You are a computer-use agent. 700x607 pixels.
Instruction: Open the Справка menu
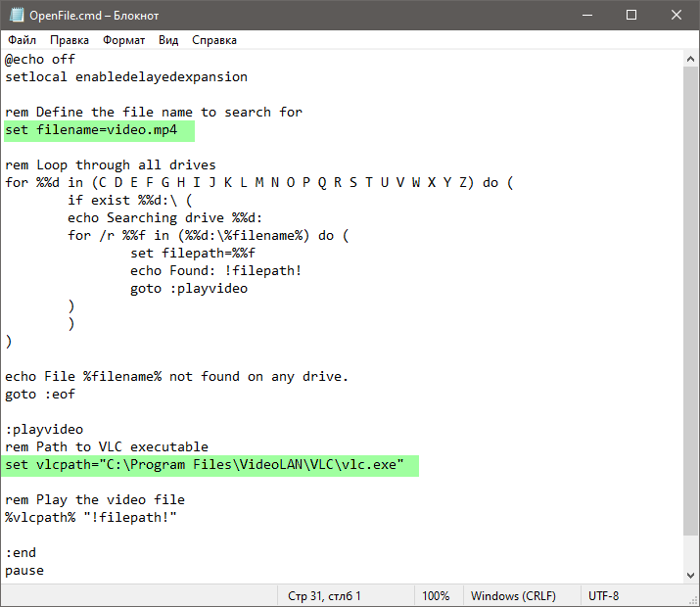click(213, 40)
